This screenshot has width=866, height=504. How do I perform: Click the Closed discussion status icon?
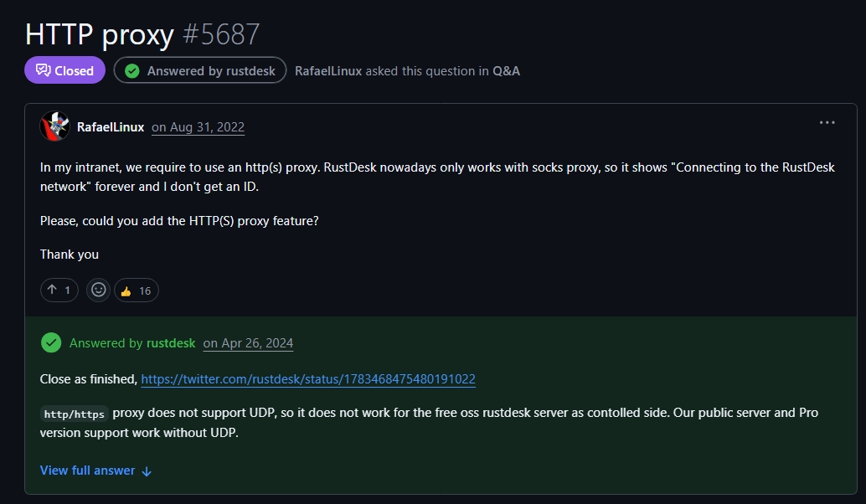(43, 70)
